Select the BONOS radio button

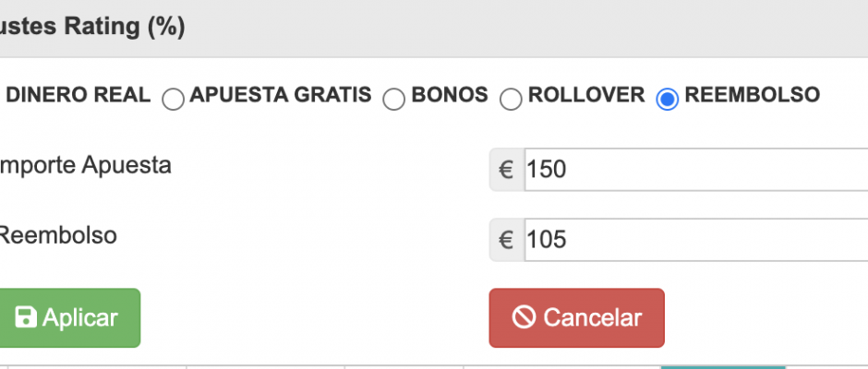[x=394, y=100]
